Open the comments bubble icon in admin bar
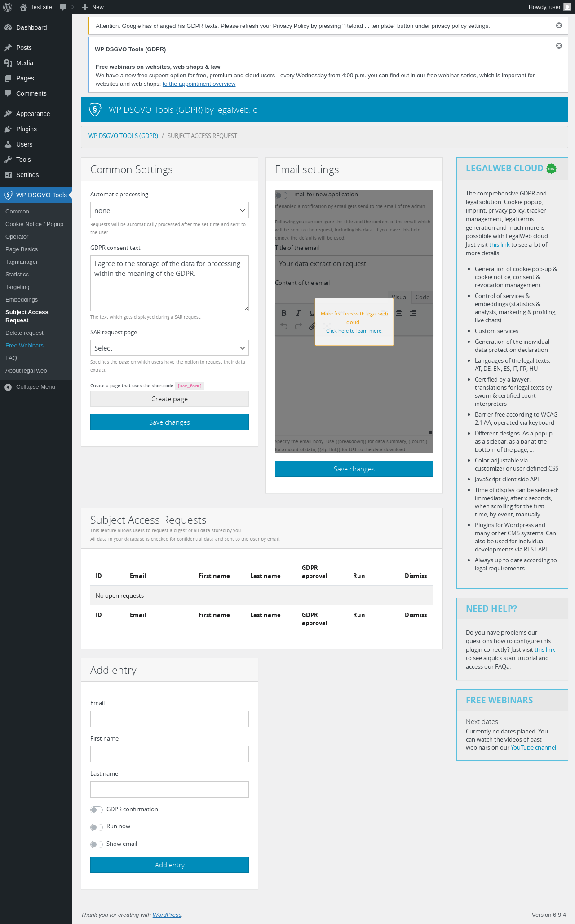Image resolution: width=575 pixels, height=924 pixels. (x=63, y=7)
